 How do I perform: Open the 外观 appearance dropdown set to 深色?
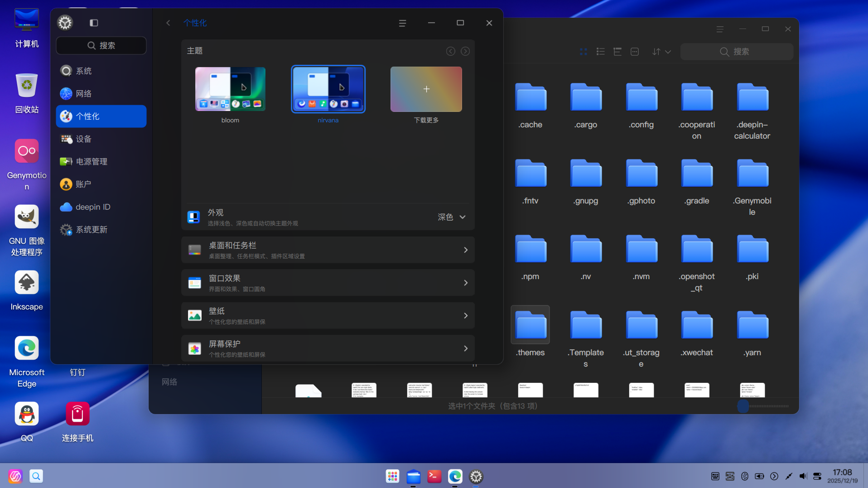click(x=452, y=217)
